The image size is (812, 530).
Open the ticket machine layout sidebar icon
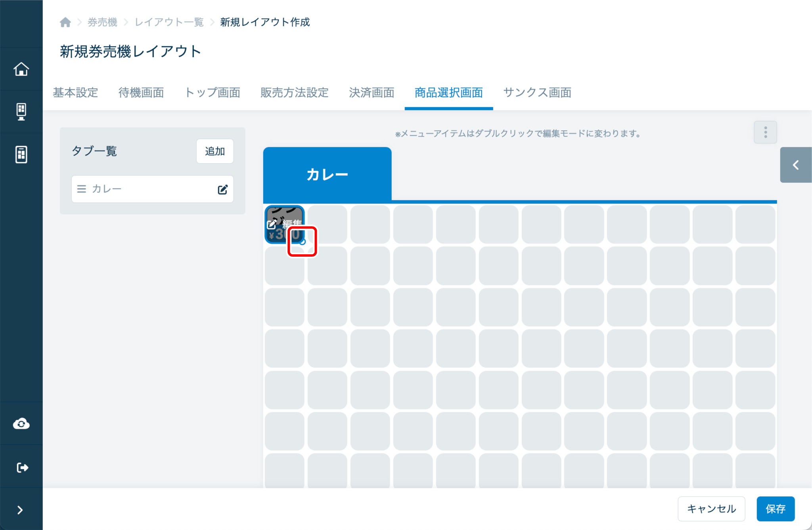21,154
